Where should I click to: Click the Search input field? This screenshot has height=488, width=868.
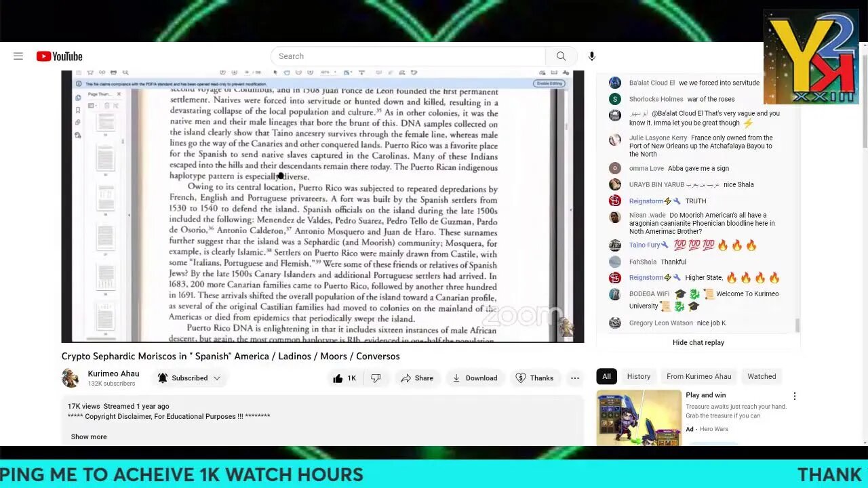(408, 56)
